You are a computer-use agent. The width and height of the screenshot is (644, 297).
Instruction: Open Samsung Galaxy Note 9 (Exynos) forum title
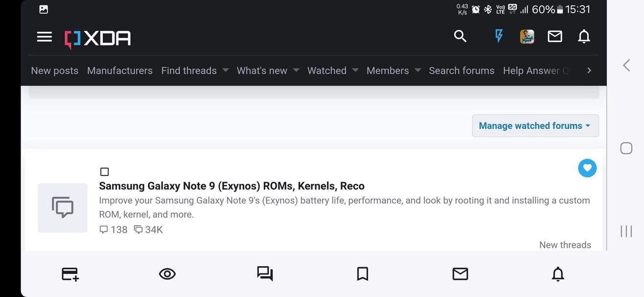pos(231,186)
